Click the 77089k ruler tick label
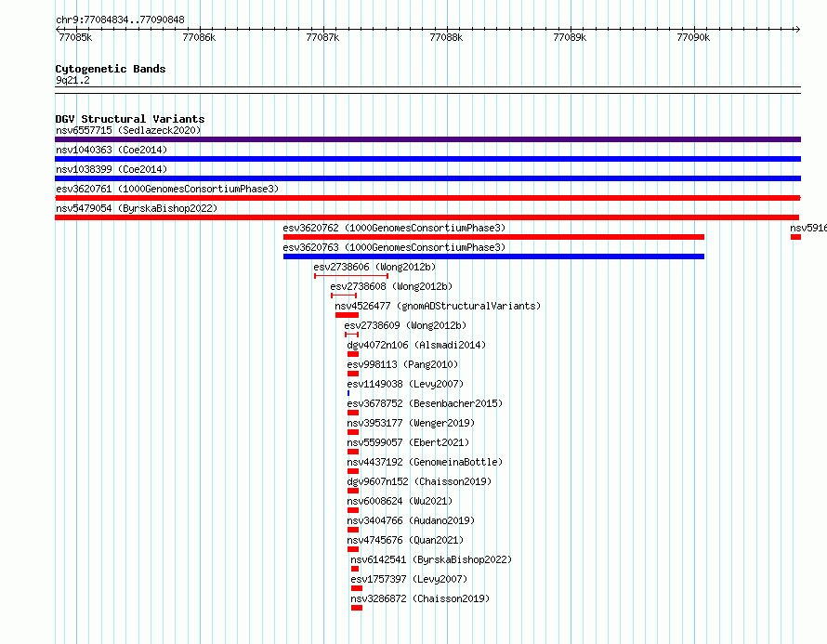827x644 pixels. (x=570, y=37)
